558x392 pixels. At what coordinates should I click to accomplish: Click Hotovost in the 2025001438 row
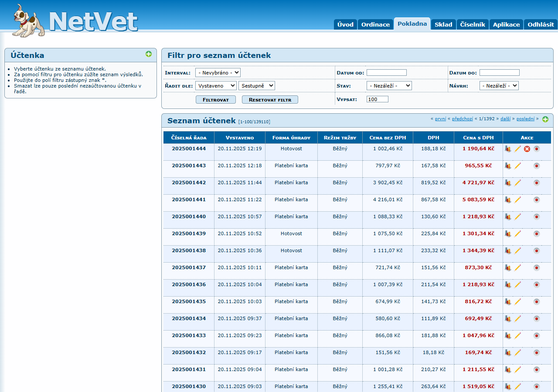[291, 250]
